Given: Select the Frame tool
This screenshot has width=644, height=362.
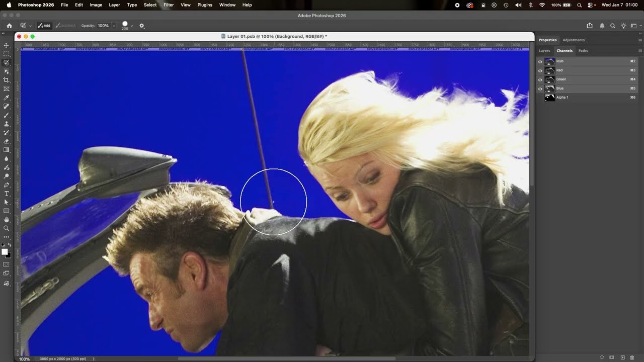Looking at the screenshot, I should [x=7, y=89].
